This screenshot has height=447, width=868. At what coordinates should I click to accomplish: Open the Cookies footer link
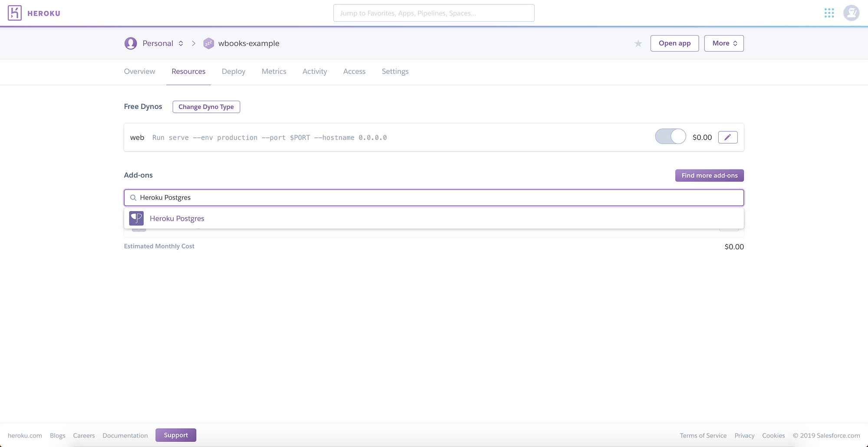tap(773, 436)
